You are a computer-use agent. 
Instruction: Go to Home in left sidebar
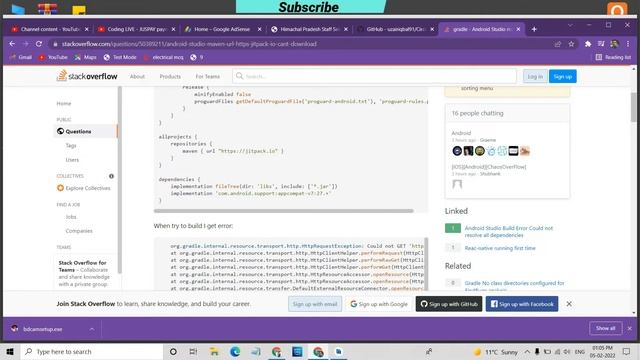(64, 103)
